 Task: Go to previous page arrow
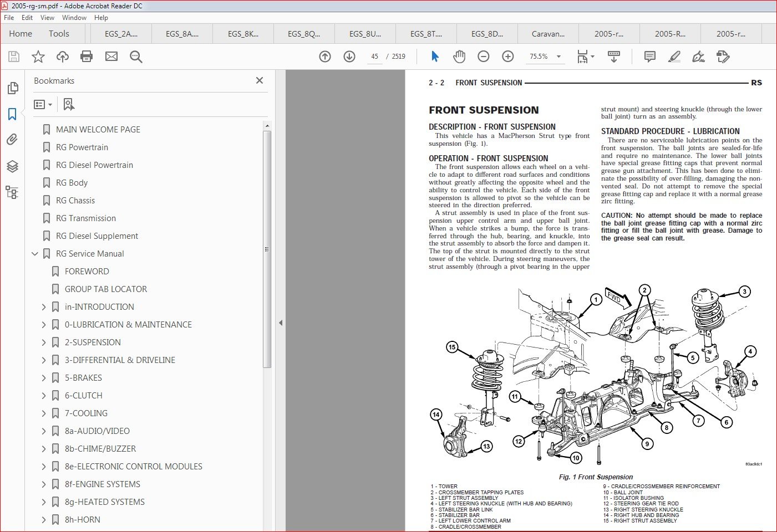coord(325,57)
